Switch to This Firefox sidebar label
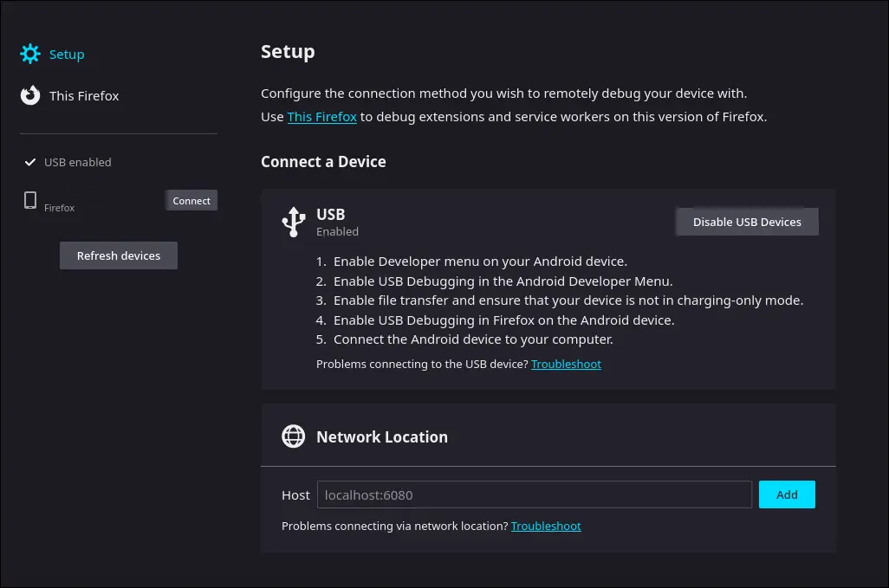 pos(84,96)
